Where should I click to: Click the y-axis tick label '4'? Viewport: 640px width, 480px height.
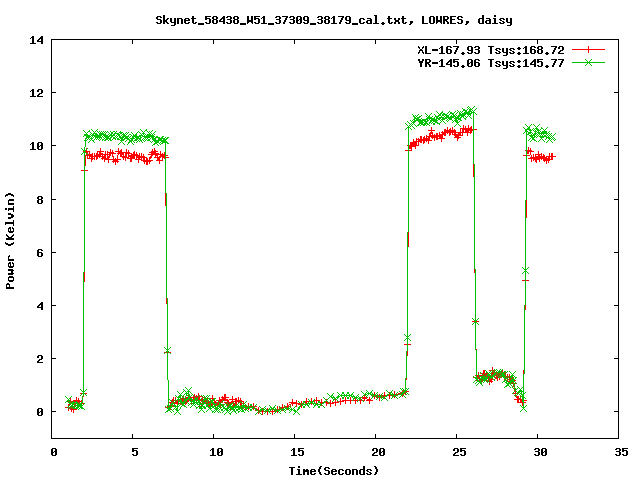point(40,306)
